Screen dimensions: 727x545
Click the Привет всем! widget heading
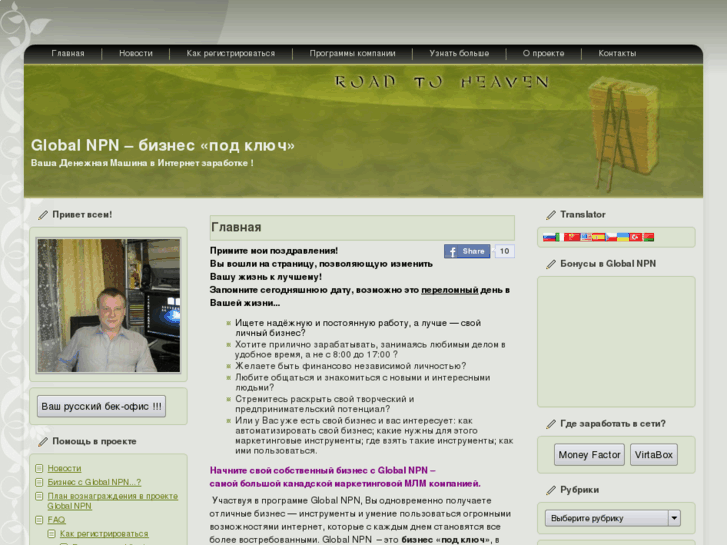82,214
